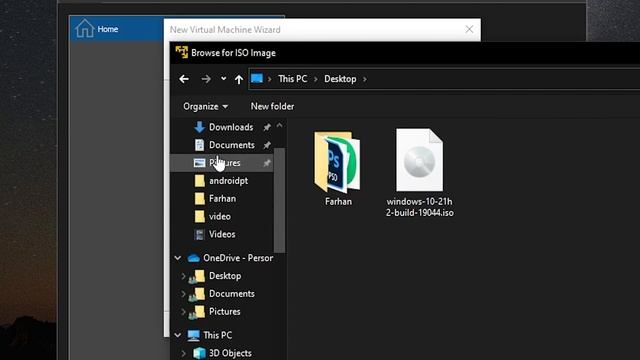
Task: Click the OneDrive Pictures folder icon
Action: (x=198, y=313)
